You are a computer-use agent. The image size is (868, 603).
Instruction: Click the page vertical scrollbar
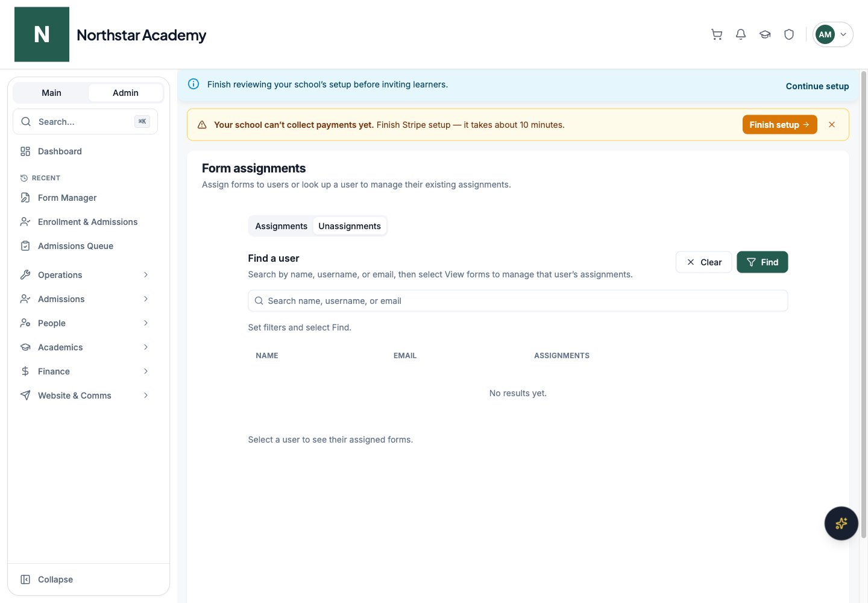click(864, 305)
